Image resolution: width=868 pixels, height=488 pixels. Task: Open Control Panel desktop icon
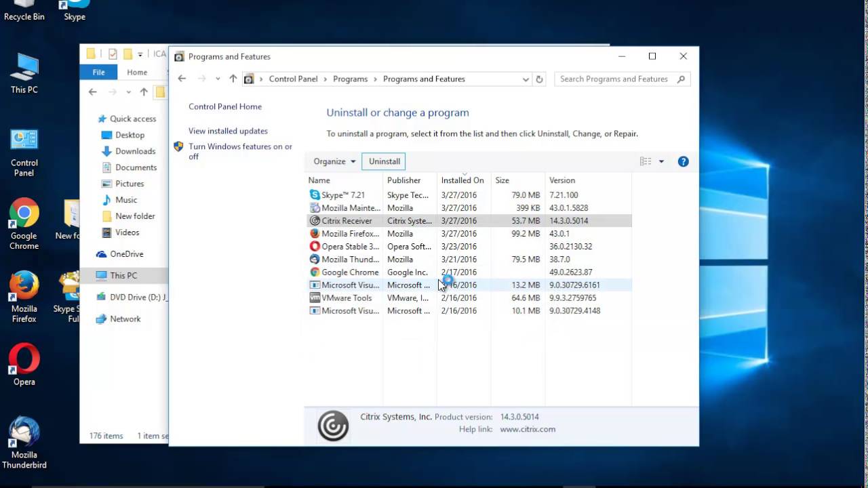tap(24, 152)
